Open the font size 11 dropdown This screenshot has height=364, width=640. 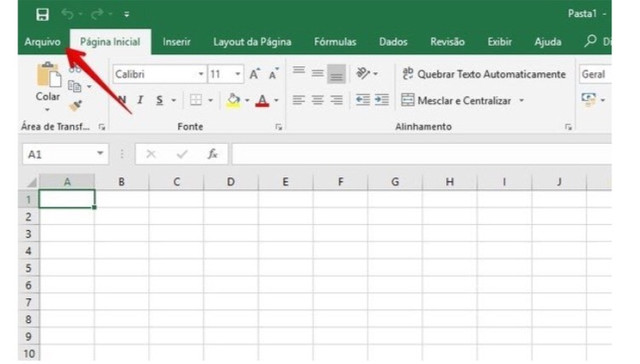pos(237,74)
